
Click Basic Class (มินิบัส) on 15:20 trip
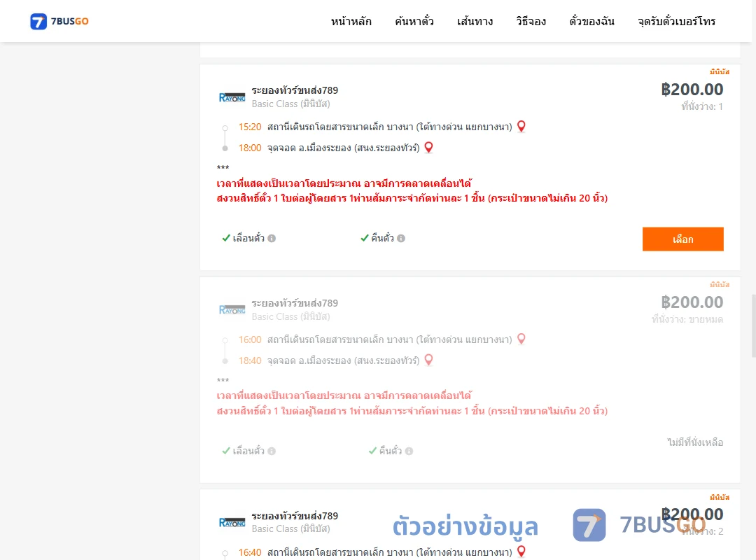click(x=290, y=104)
